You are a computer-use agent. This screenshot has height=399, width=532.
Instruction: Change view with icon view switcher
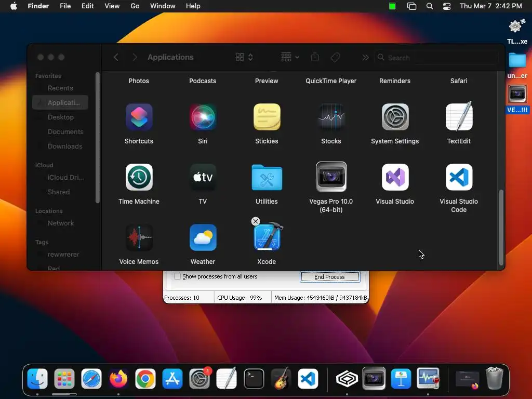244,57
